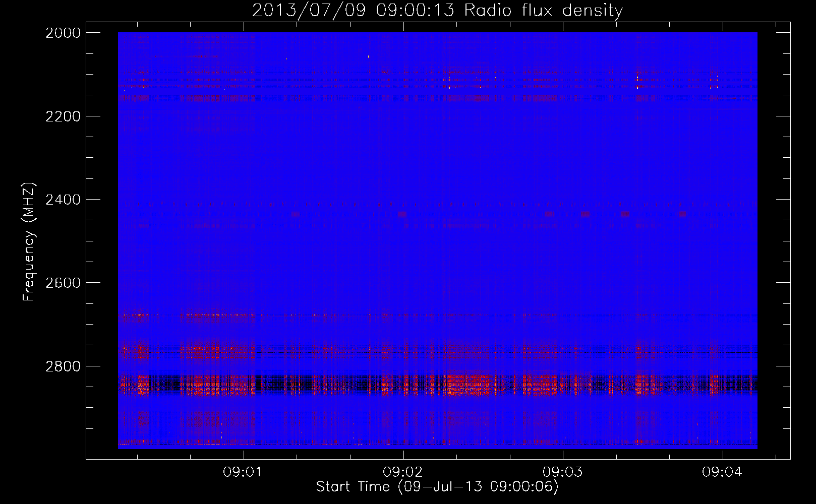Click the 'Start Time (09-Jul-13 09:00:06)' label

click(437, 487)
